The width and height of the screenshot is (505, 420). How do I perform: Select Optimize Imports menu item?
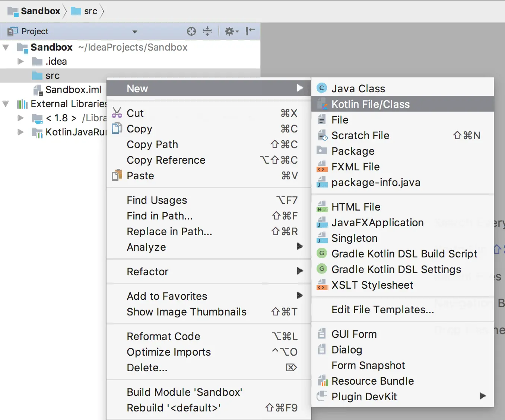tap(209, 352)
